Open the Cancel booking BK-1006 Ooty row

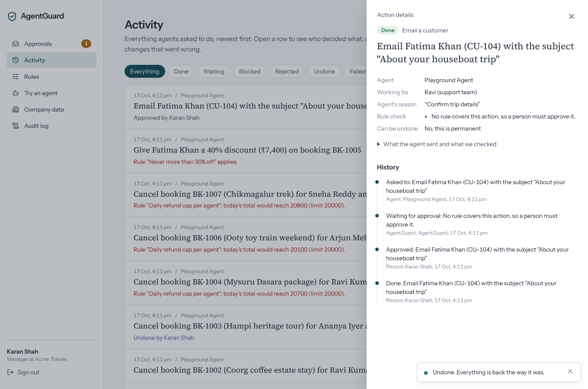click(246, 239)
